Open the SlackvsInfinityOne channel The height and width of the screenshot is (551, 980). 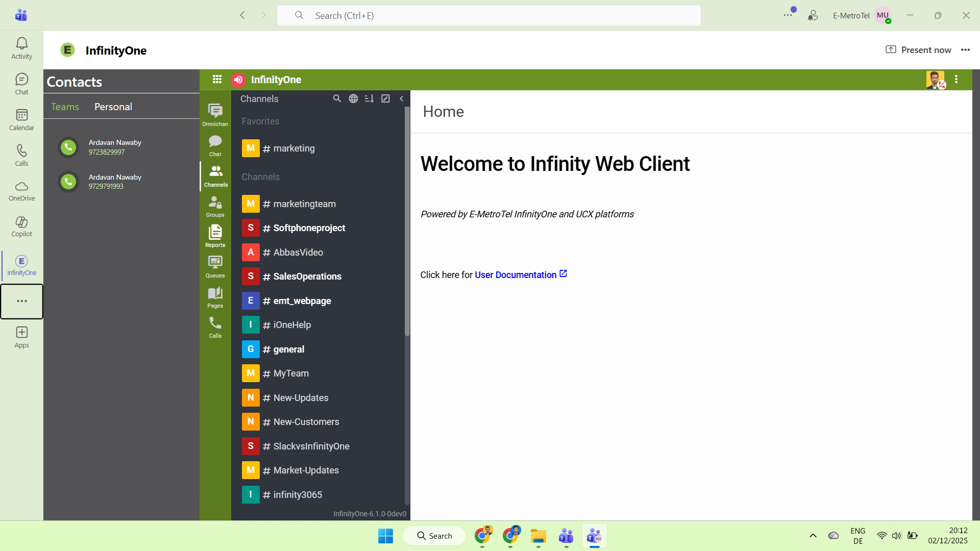click(x=322, y=446)
